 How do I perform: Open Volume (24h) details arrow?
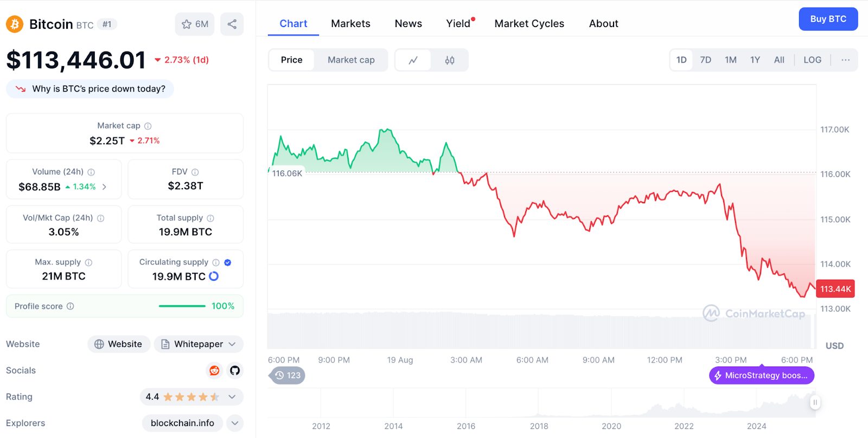104,187
